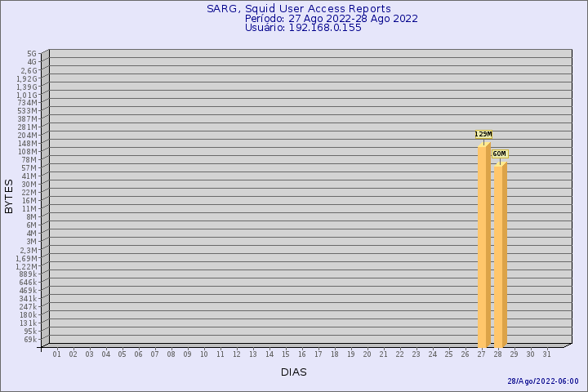Click the 2,3M y-axis label
The height and width of the screenshot is (392, 588).
(29, 250)
